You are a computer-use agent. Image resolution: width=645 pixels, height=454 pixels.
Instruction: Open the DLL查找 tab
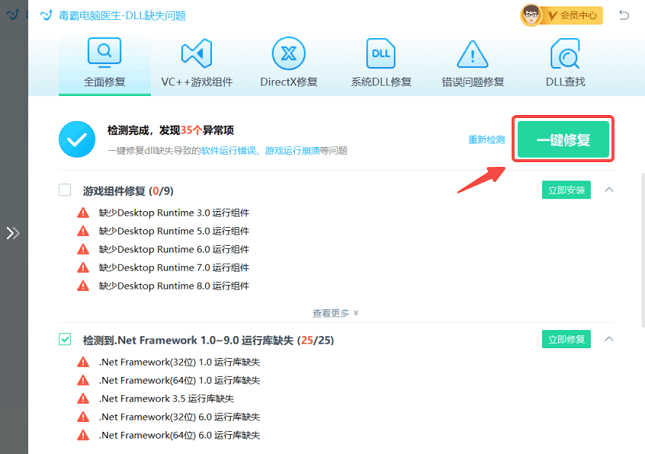565,64
